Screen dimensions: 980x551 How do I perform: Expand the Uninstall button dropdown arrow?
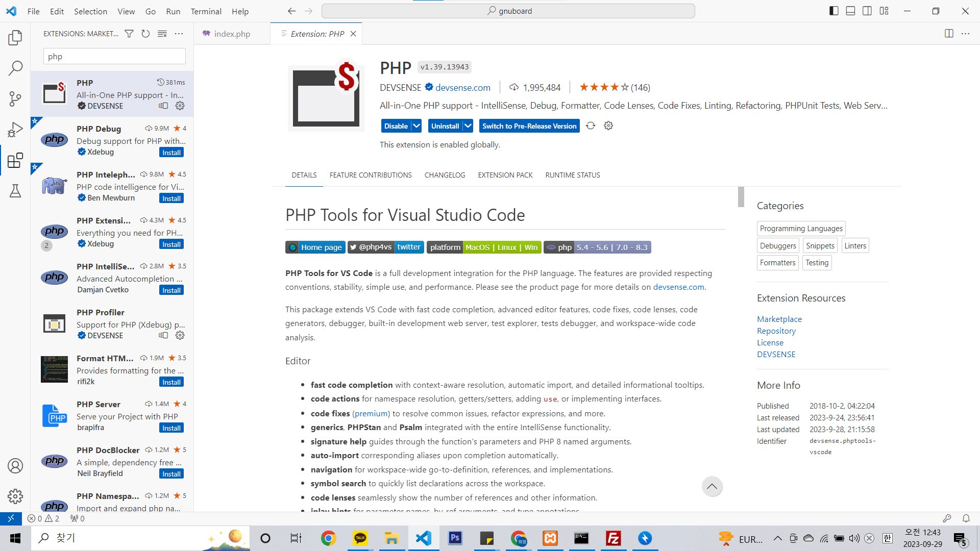(468, 126)
